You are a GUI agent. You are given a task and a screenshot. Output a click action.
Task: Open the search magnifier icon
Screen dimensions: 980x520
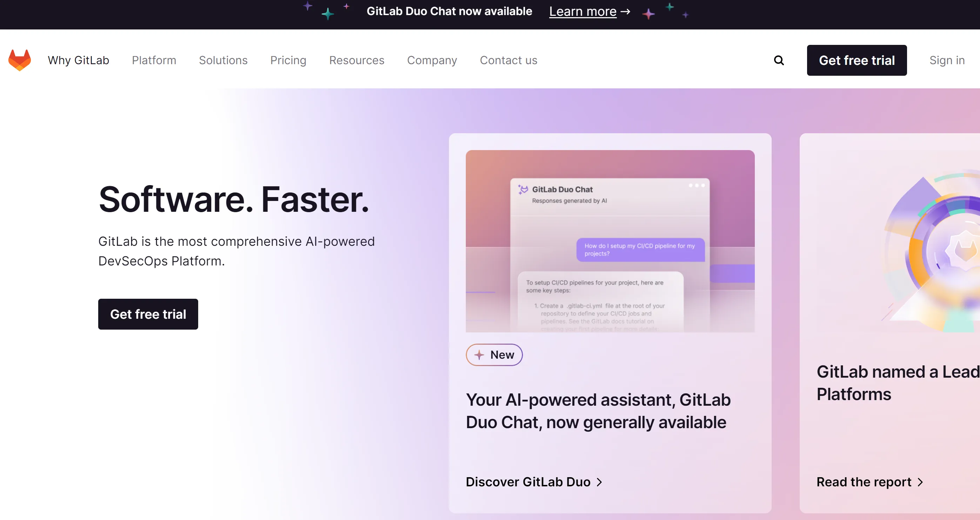[779, 60]
